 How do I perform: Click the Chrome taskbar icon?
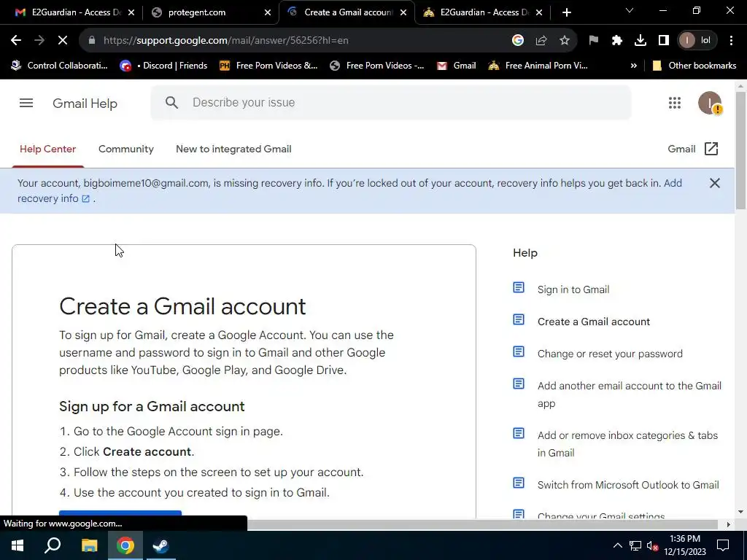(x=125, y=545)
